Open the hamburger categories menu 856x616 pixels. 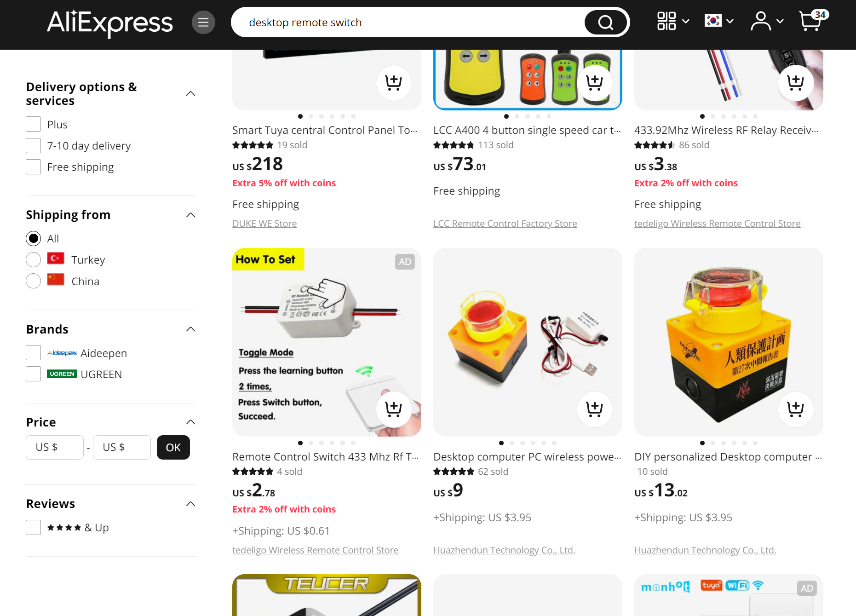pyautogui.click(x=203, y=22)
